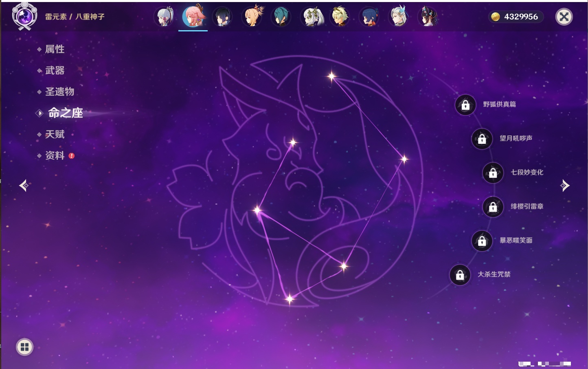Close the character screen with the X
588x369 pixels.
564,17
